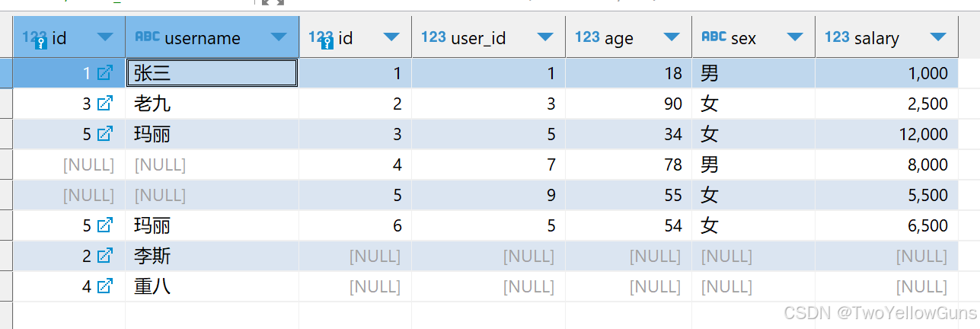Select the age cell 18
The height and width of the screenshot is (329, 980).
[628, 73]
